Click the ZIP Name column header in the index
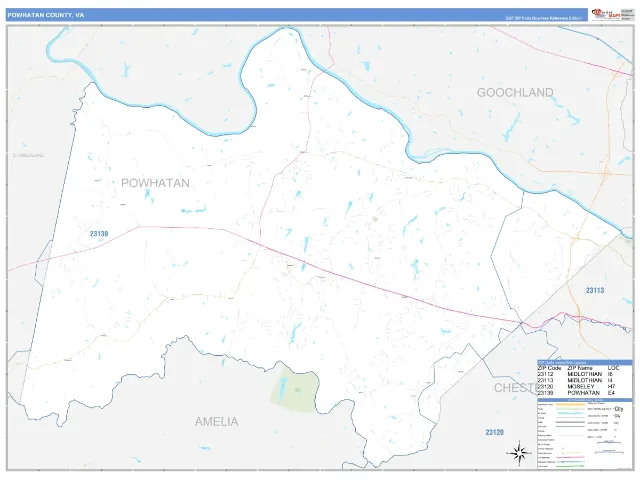Image resolution: width=640 pixels, height=480 pixels. coord(580,368)
